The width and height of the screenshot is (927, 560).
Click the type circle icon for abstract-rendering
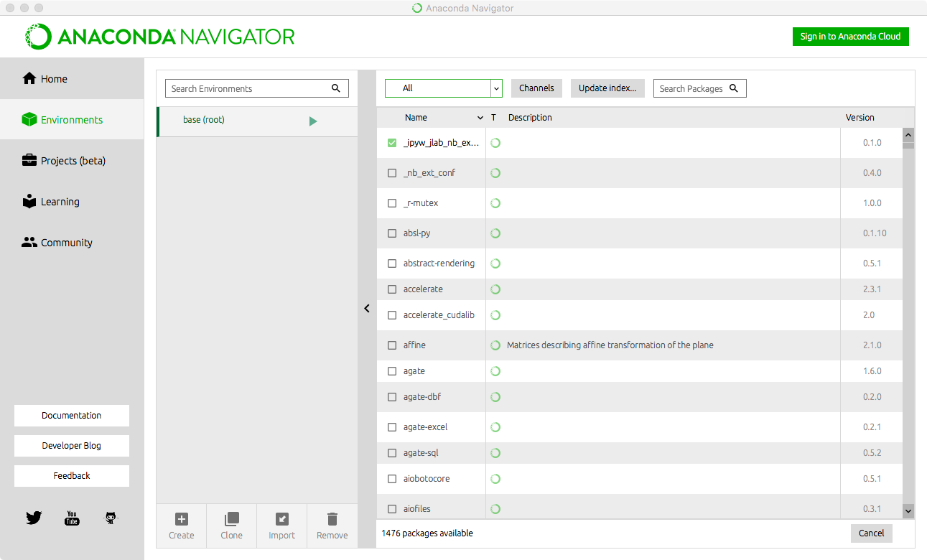pos(495,263)
